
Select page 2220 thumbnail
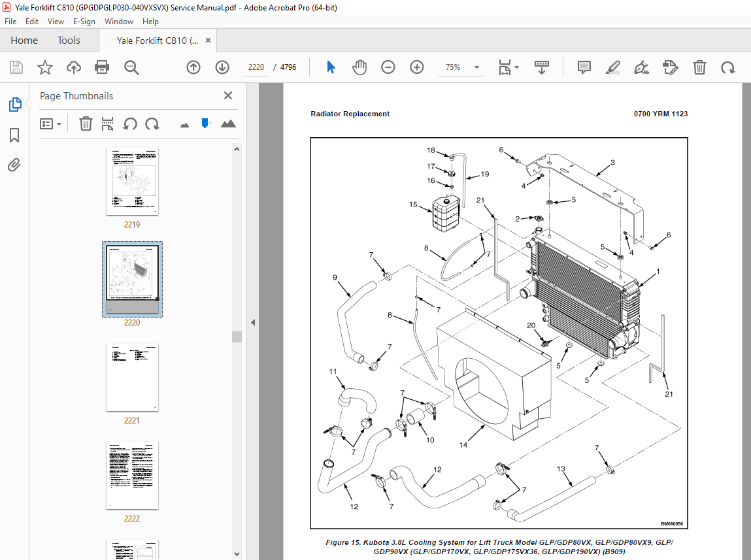pyautogui.click(x=132, y=279)
